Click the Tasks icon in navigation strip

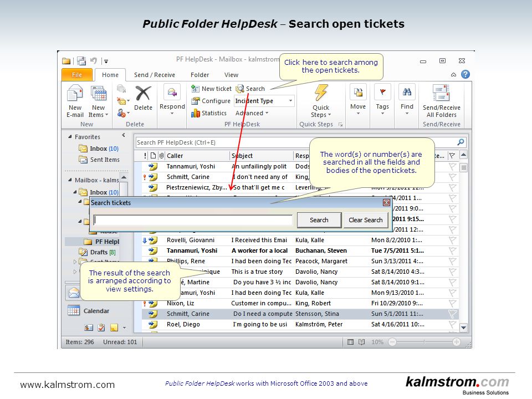click(x=101, y=328)
